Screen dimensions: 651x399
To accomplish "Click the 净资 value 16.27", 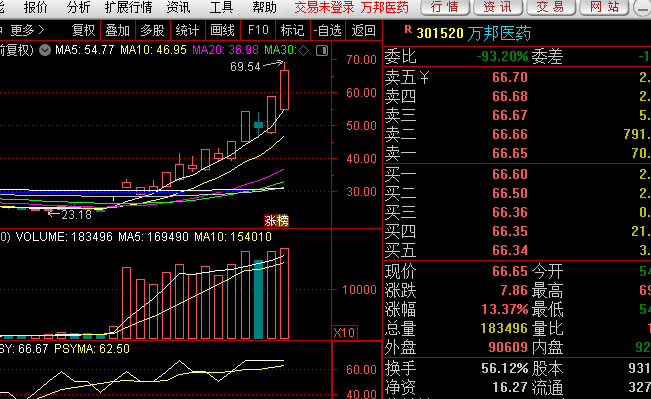I will click(510, 387).
